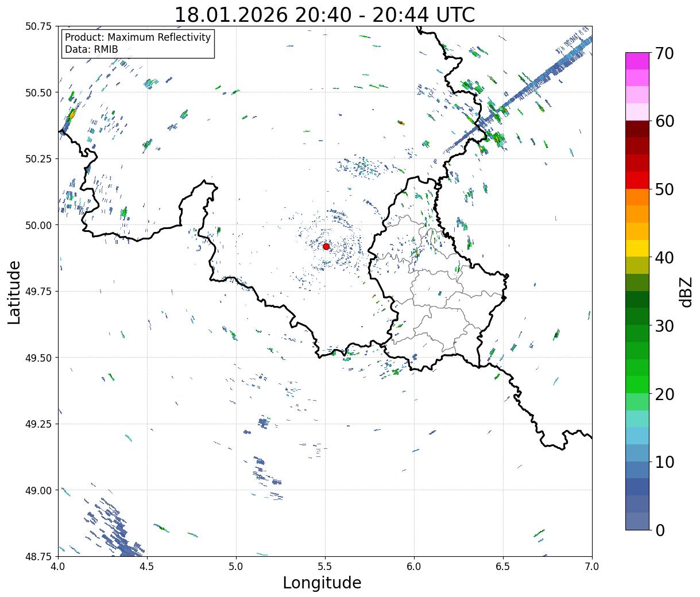Click the magenta top swatch of the colorbar
The height and width of the screenshot is (597, 700).
pyautogui.click(x=637, y=61)
